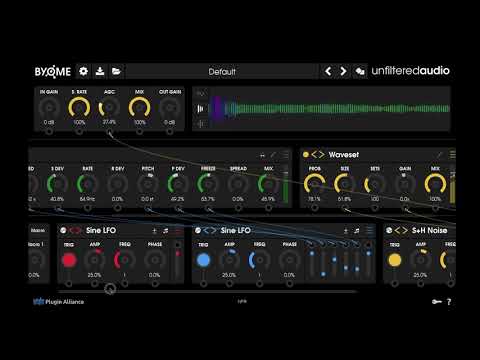
Task: Move Waveset module left with arrow
Action: (x=314, y=155)
